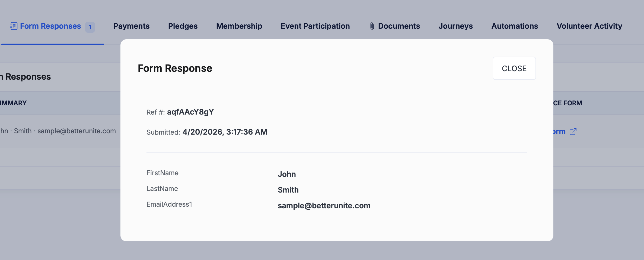Click the Form Response dialog title

[x=175, y=68]
